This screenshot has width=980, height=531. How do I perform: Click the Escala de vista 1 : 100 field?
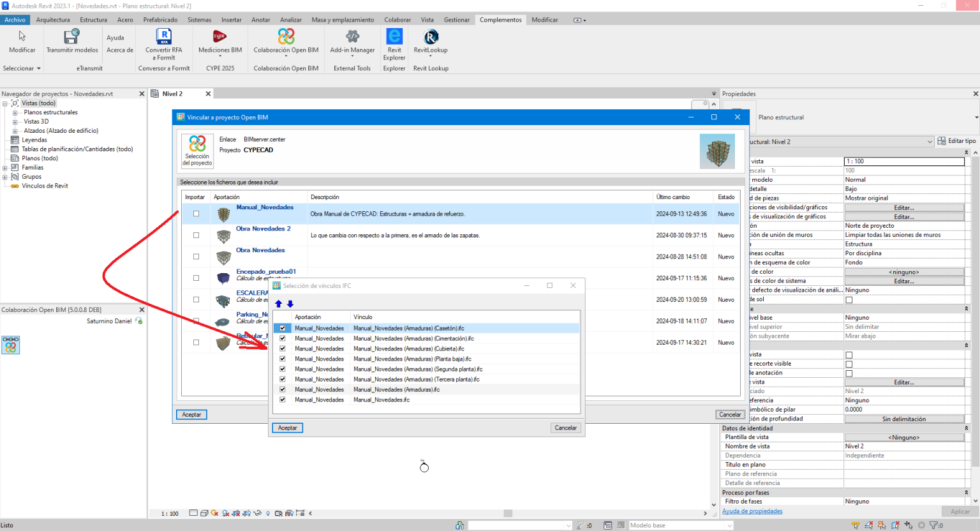(x=904, y=161)
